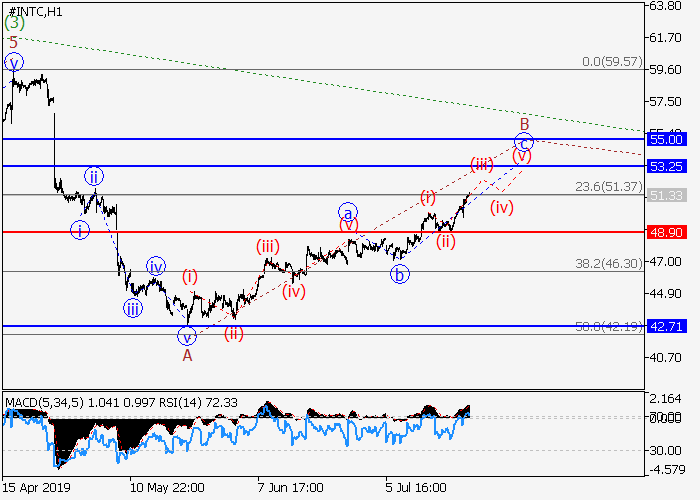Select the 53.25 price level tag

coord(665,165)
